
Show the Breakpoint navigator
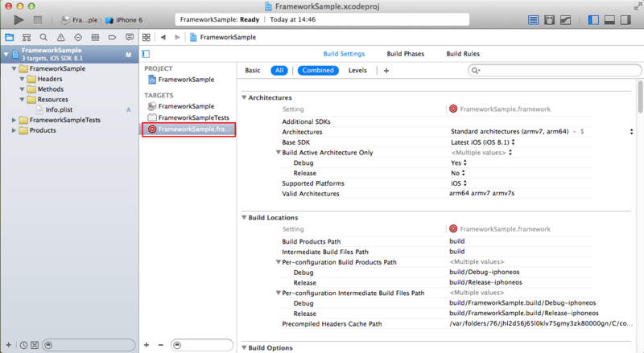[112, 37]
